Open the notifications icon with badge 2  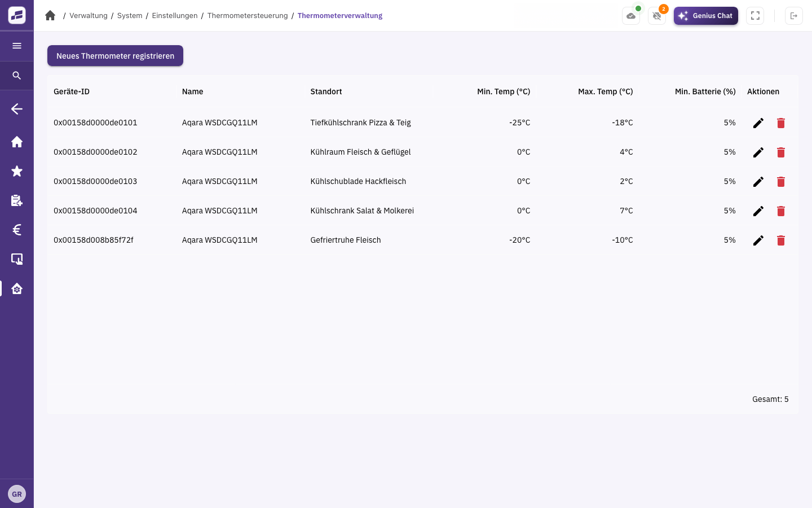(x=657, y=16)
